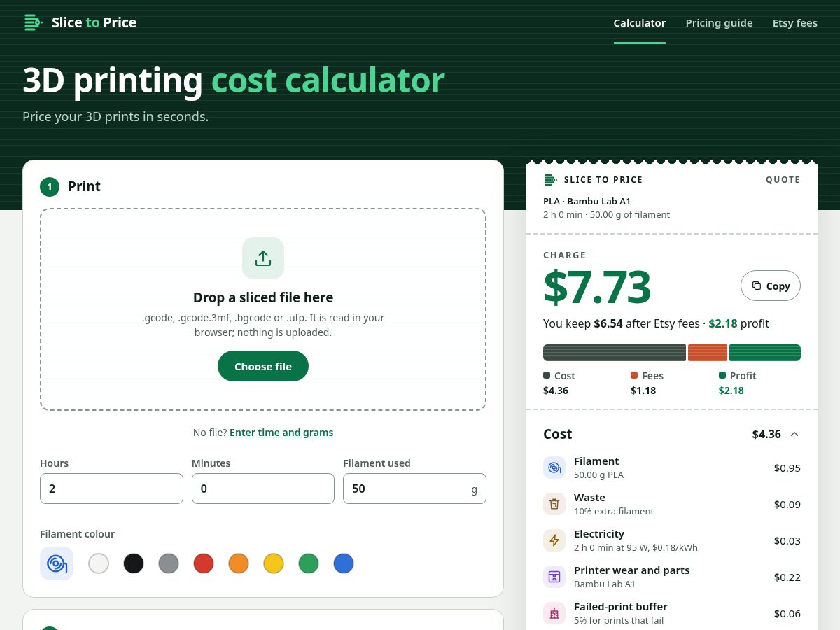This screenshot has height=630, width=840.
Task: Click the Filament $0.95 value
Action: pos(787,468)
